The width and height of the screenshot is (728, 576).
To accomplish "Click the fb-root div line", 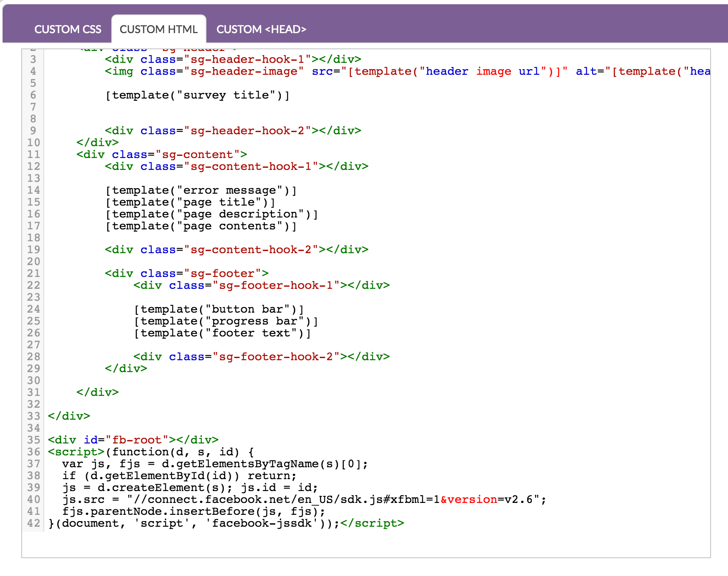I will point(133,440).
